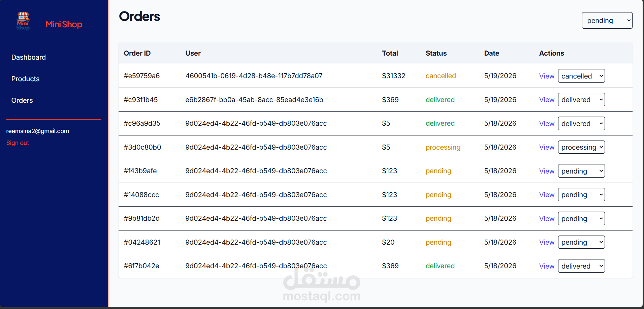View order #04248621 details
The image size is (644, 309).
[x=547, y=242]
